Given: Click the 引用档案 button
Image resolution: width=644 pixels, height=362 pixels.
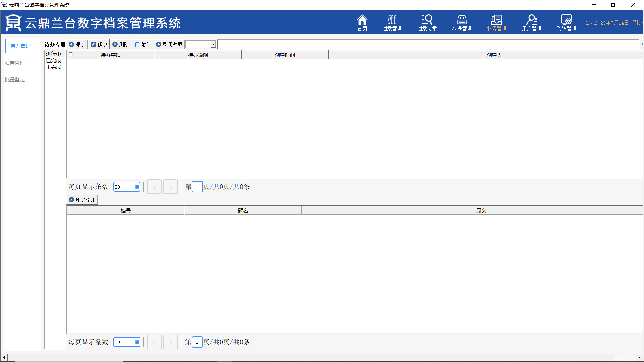Looking at the screenshot, I should (169, 44).
